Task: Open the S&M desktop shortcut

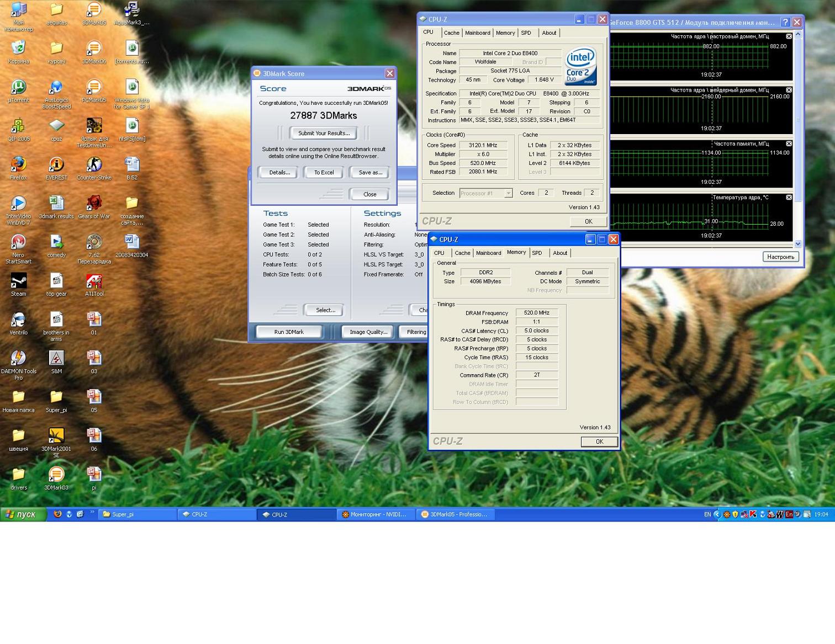Action: 56,361
